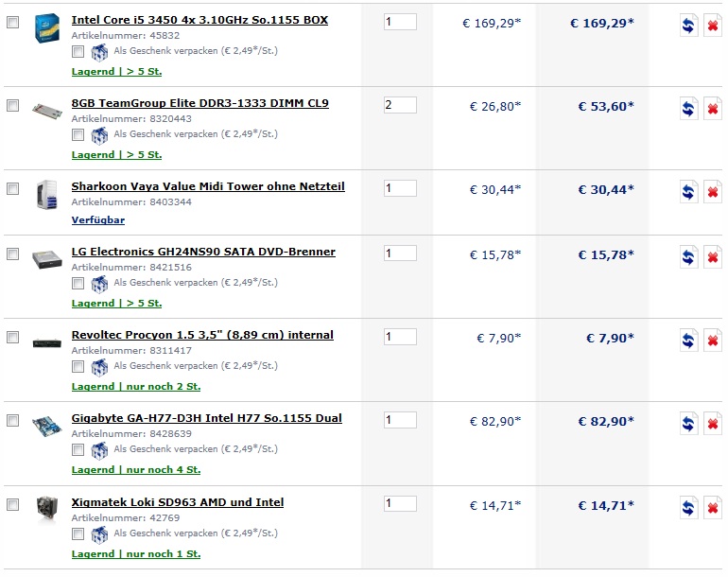Refresh quantity for 8GB TeamGroup Elite RAM
Image resolution: width=728 pixels, height=577 pixels.
click(x=688, y=108)
